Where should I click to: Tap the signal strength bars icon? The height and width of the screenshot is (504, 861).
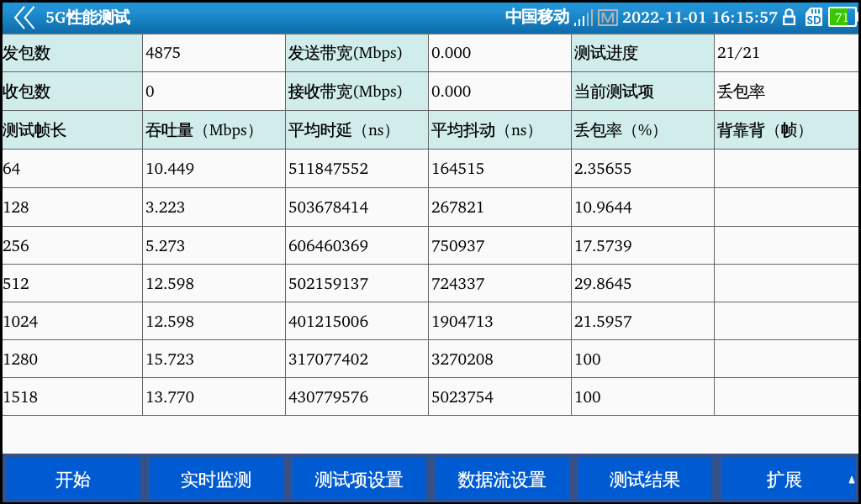pyautogui.click(x=584, y=18)
